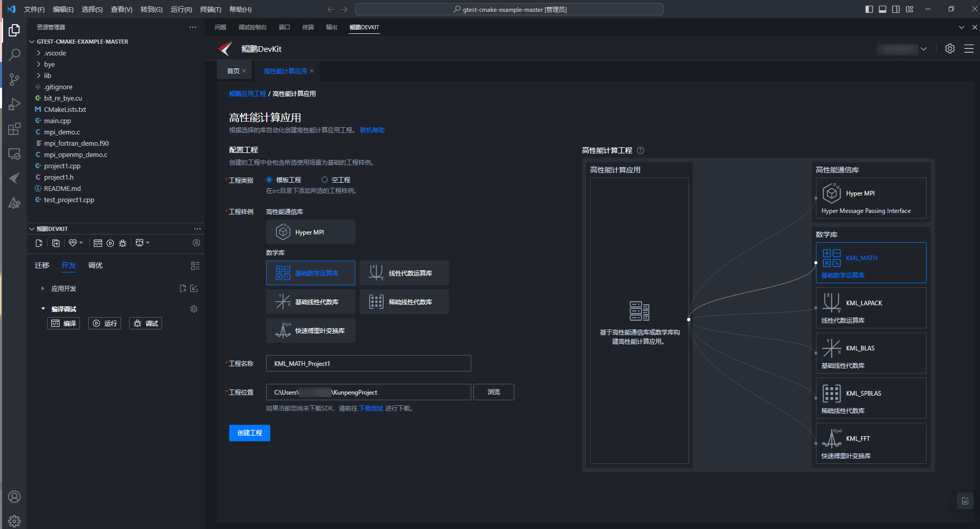Click the heart 0101 affinity icon in DevKit toolbar

(73, 243)
